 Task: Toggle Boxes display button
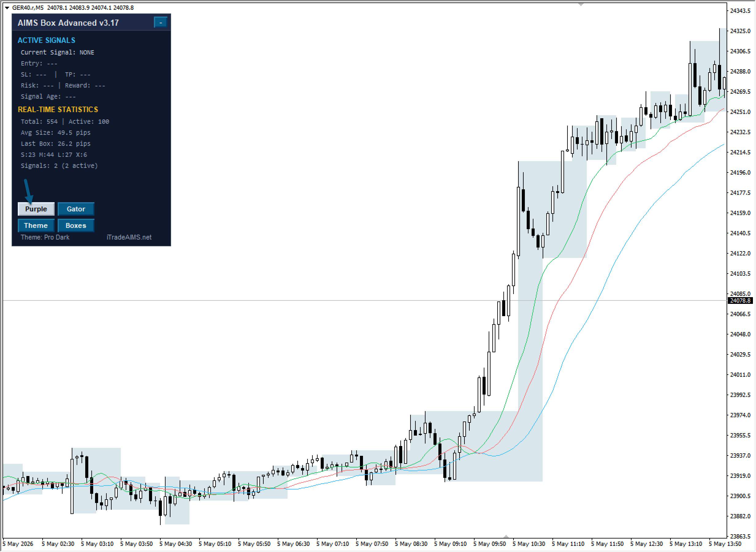tap(76, 225)
